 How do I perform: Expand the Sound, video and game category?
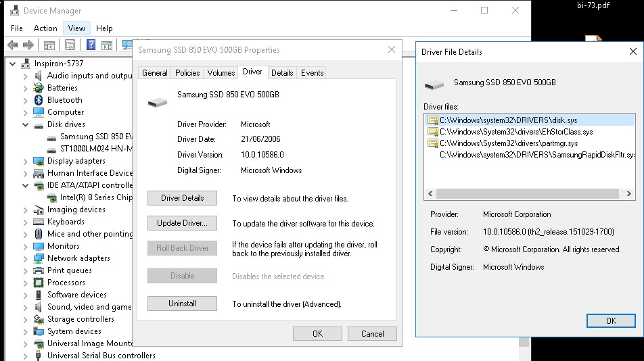(26, 308)
